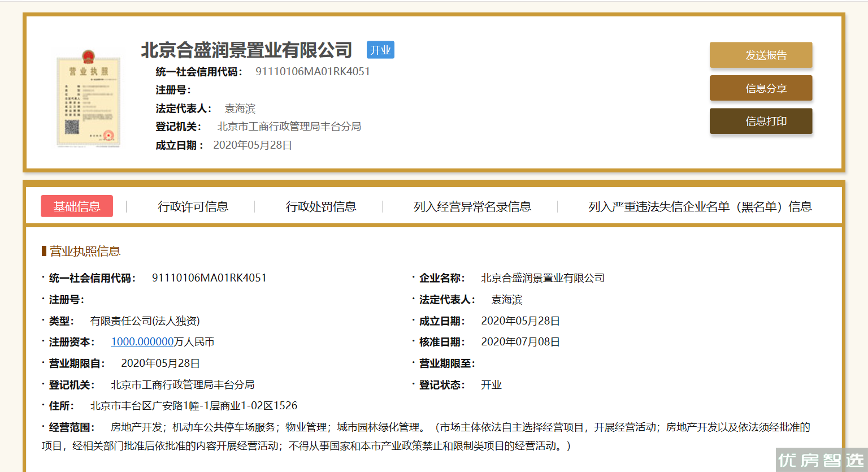
Task: Click the 发送报告 button
Action: [x=761, y=55]
